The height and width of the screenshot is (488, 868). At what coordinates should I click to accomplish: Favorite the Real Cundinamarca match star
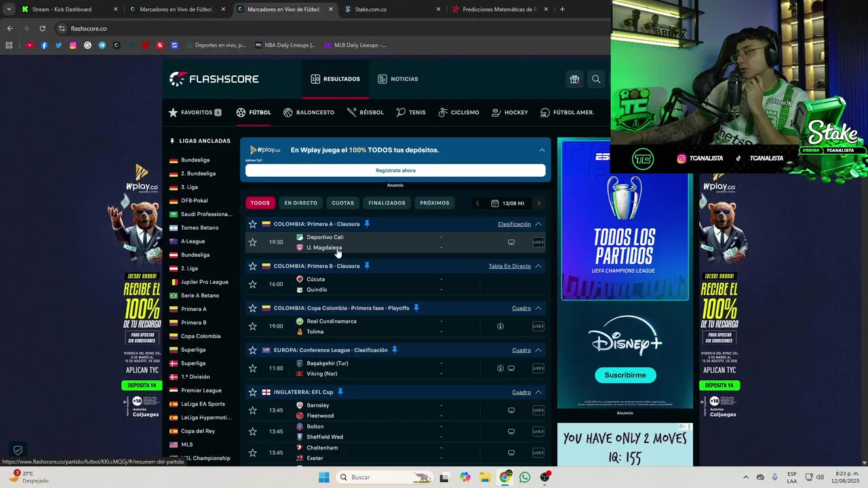tap(253, 326)
